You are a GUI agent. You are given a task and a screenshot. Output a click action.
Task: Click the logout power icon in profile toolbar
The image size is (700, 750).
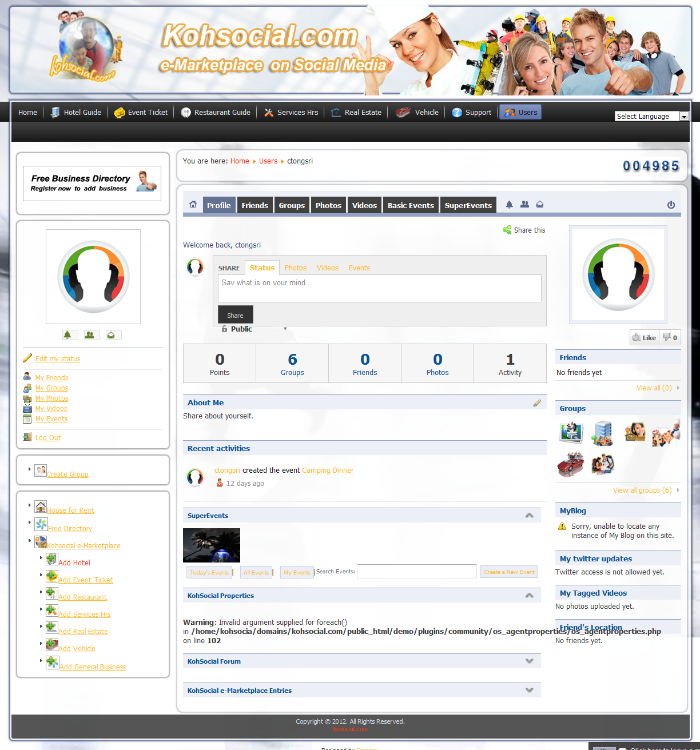tap(671, 205)
